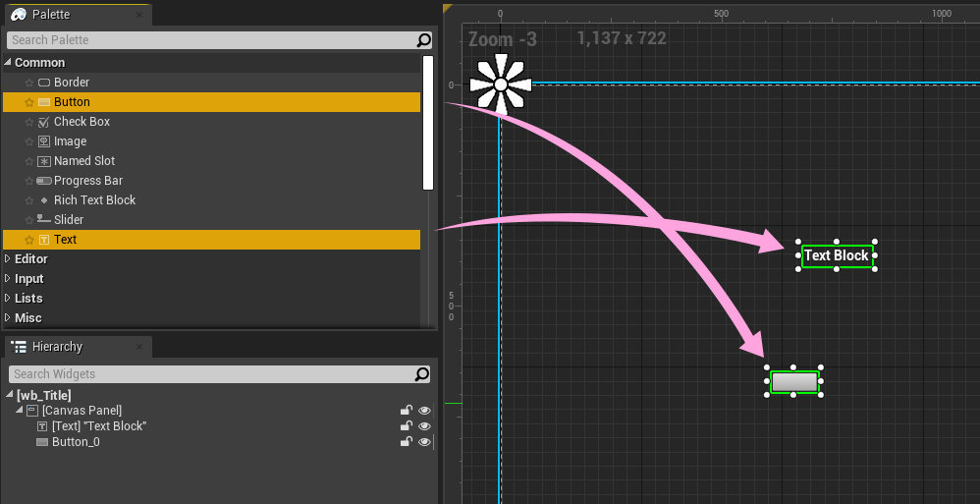980x504 pixels.
Task: Favorite the Rich Text Block star
Action: pyautogui.click(x=28, y=200)
